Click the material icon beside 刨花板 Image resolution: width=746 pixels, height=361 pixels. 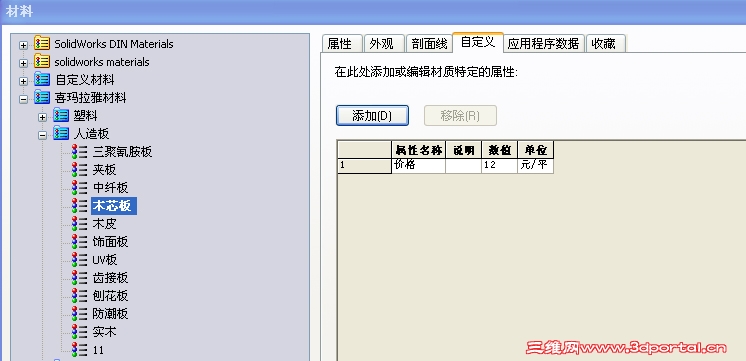pos(79,296)
